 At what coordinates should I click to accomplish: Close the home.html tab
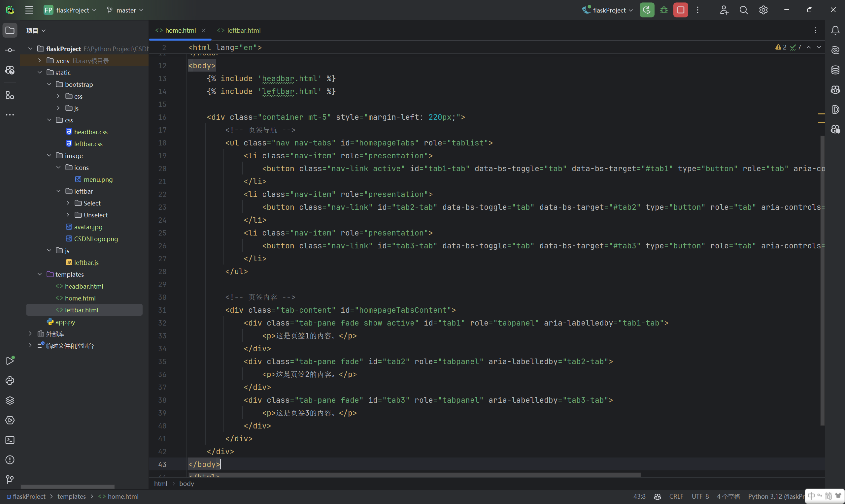point(204,31)
